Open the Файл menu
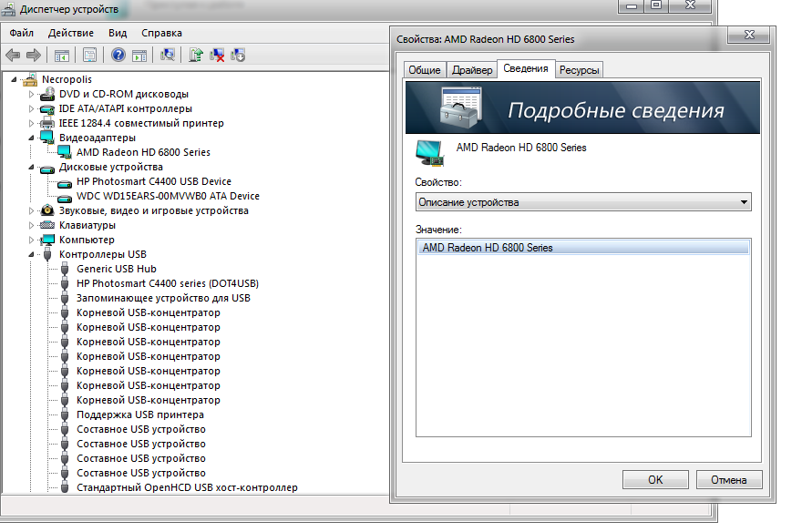The height and width of the screenshot is (532, 802). (x=22, y=33)
